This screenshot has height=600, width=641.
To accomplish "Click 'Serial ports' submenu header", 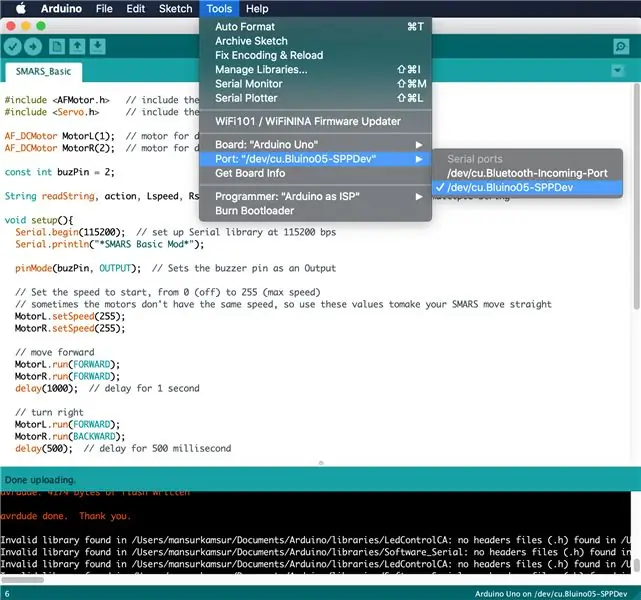I will coord(475,159).
